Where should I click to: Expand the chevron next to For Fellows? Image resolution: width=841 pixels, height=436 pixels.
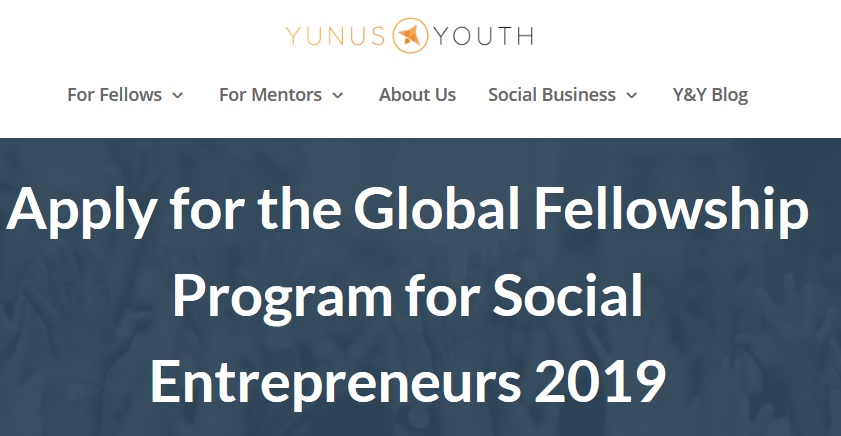pos(178,95)
